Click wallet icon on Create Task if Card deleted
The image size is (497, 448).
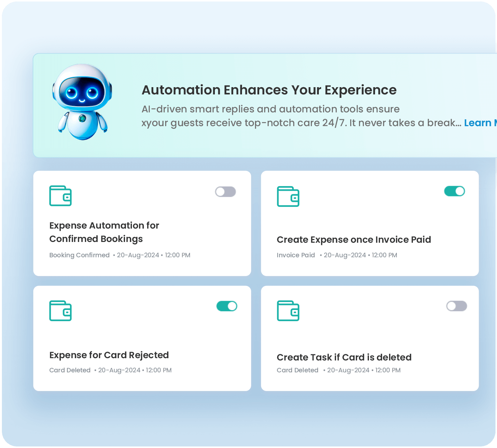[x=288, y=310]
